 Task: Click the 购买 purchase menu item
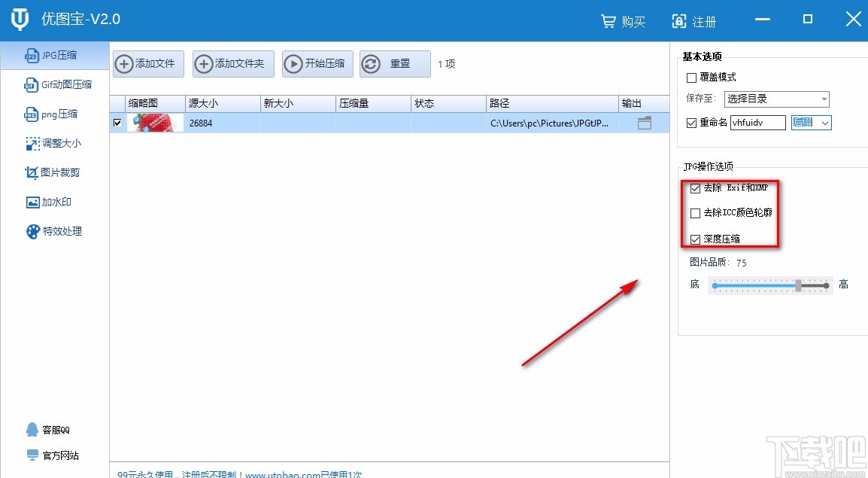click(x=624, y=22)
